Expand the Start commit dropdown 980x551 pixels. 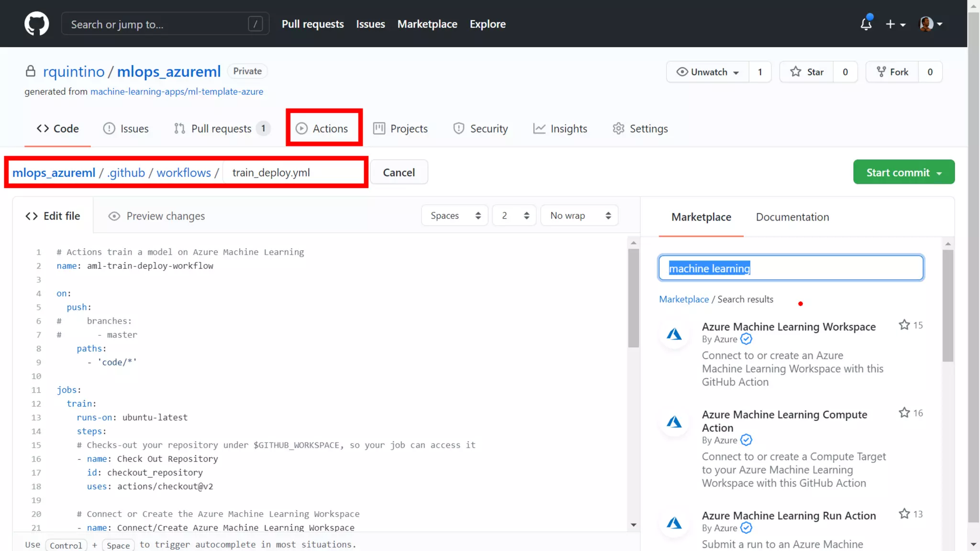click(x=903, y=172)
